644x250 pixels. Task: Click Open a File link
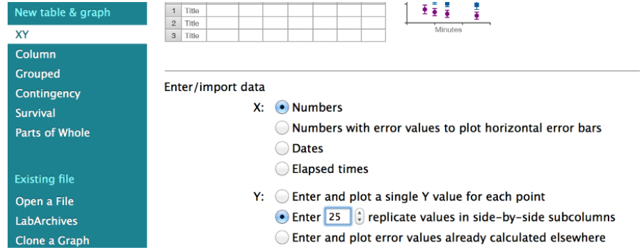click(x=45, y=201)
